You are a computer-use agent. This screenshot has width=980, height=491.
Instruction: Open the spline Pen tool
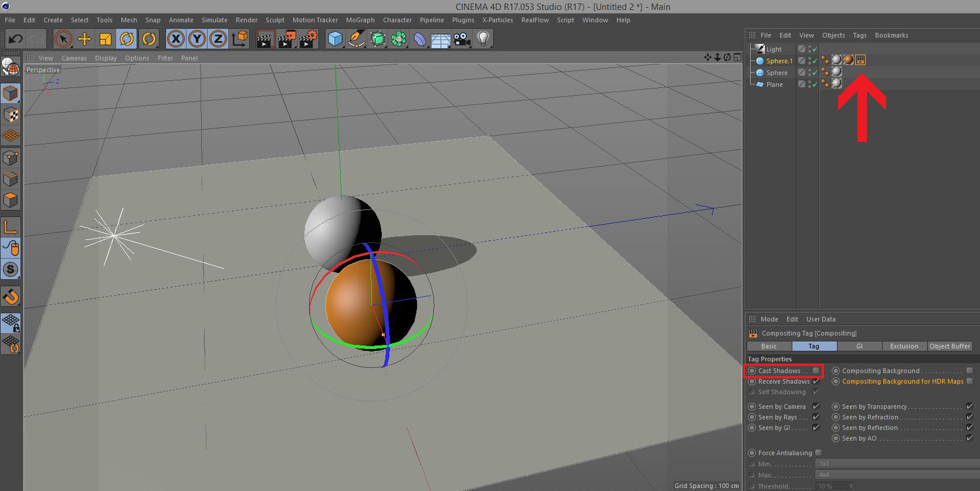[357, 39]
